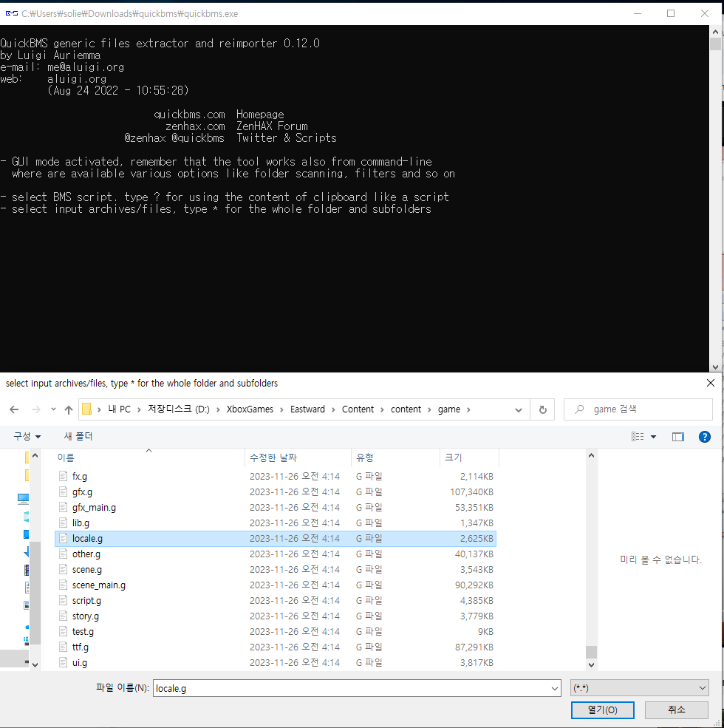Open the 구성 organize menu
This screenshot has width=724, height=728.
pos(27,436)
